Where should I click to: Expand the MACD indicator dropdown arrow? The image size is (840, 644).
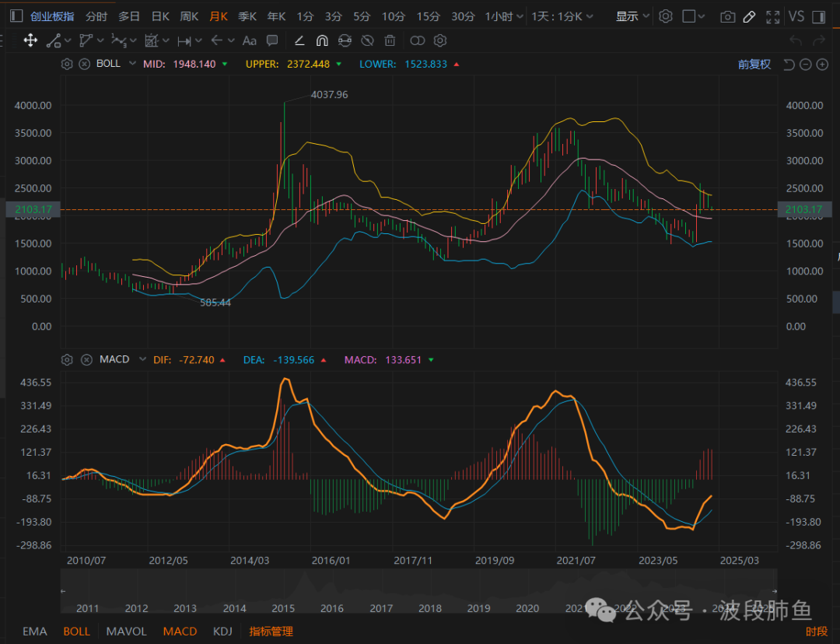pos(142,359)
